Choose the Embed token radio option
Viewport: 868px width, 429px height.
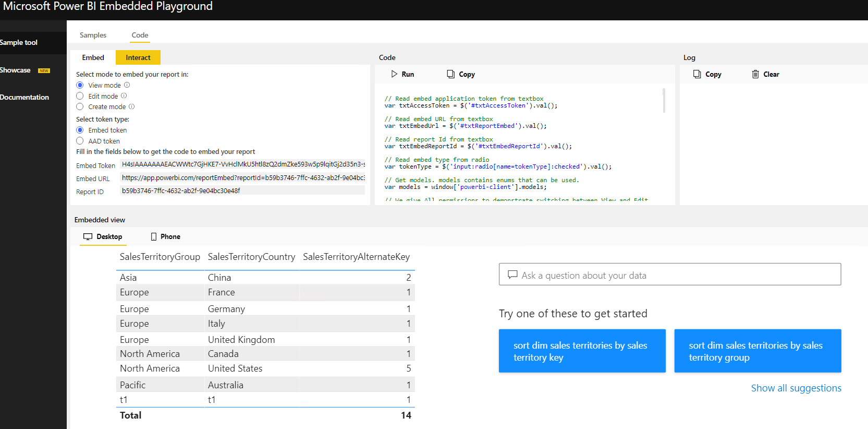click(x=80, y=130)
